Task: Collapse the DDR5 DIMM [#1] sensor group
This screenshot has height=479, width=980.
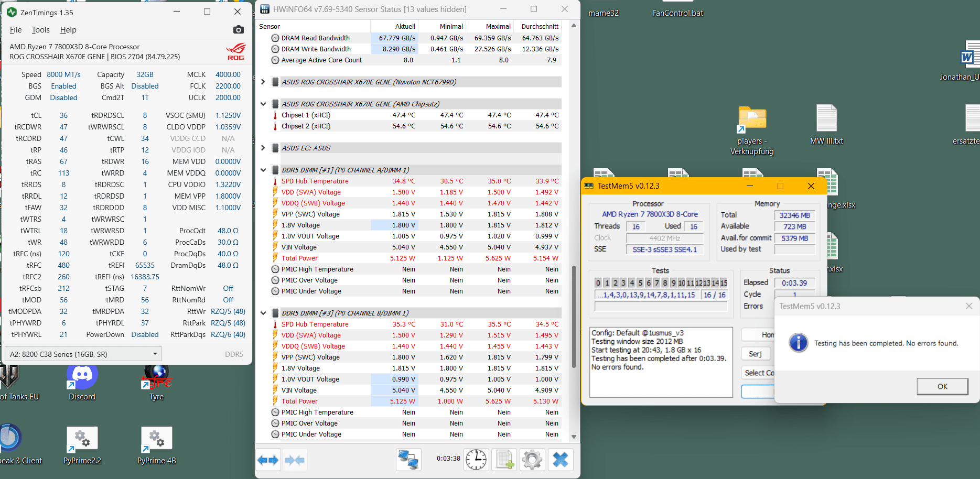Action: [263, 170]
